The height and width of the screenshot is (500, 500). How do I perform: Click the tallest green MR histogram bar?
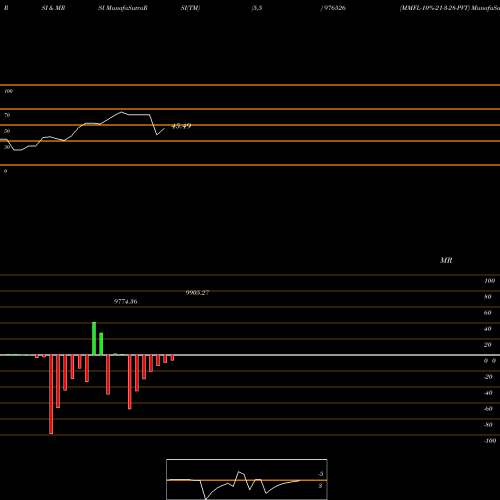coord(94,339)
